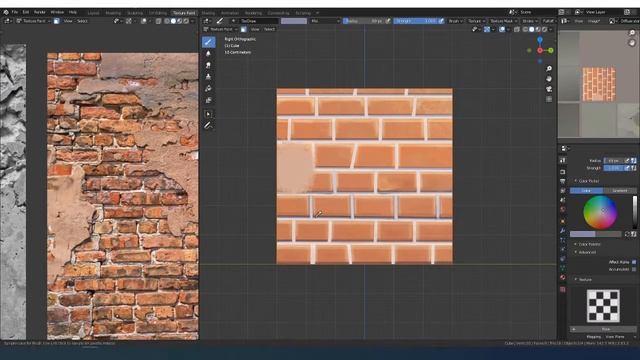The image size is (640, 360).
Task: Pick a hue on the color wheel
Action: [600, 212]
